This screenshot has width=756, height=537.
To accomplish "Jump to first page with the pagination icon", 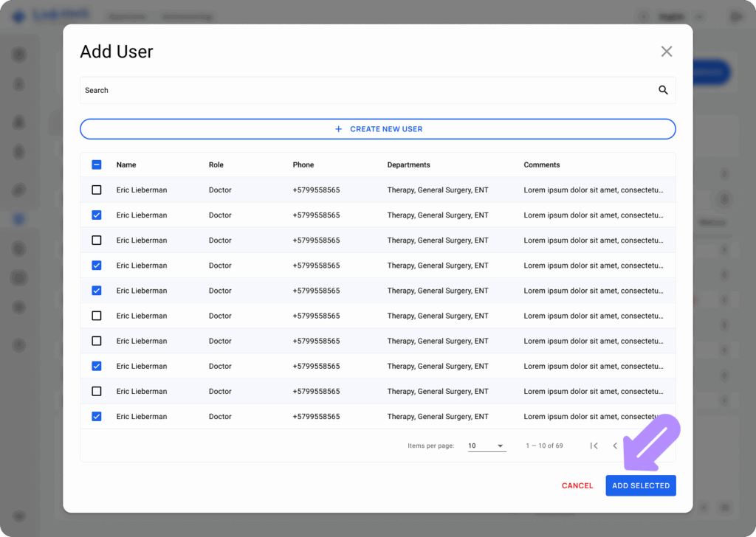I will pos(594,446).
